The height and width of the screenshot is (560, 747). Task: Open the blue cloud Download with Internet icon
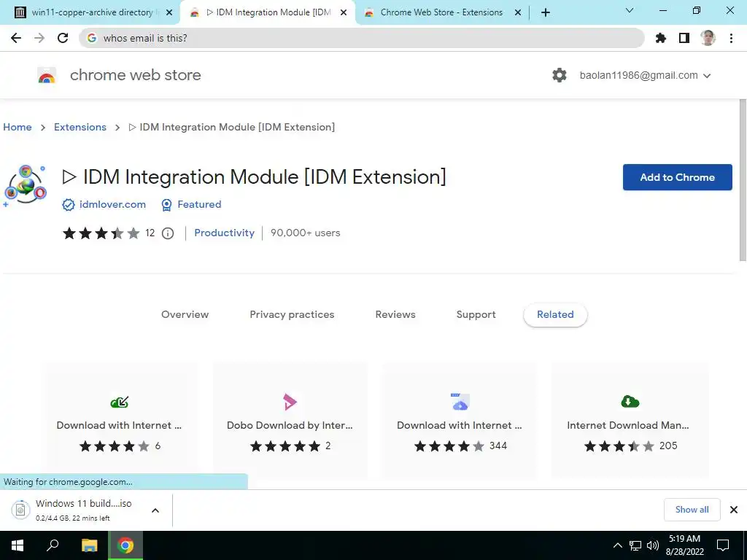(460, 402)
